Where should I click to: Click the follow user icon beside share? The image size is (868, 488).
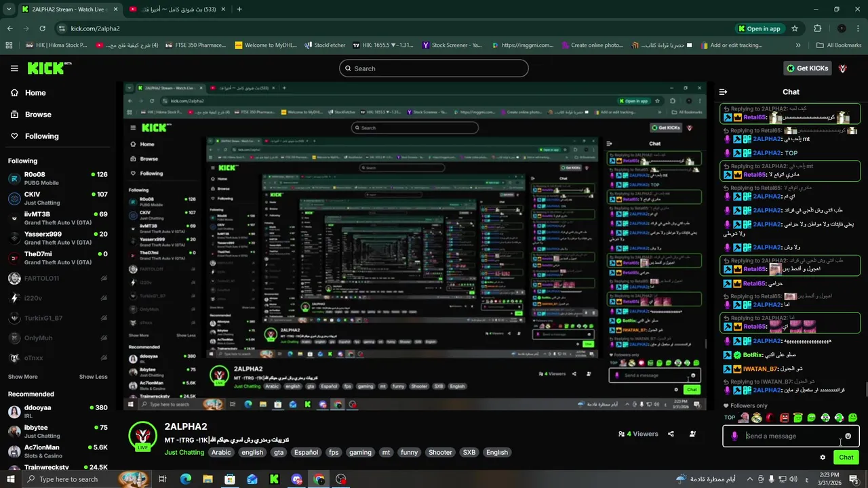coord(692,434)
